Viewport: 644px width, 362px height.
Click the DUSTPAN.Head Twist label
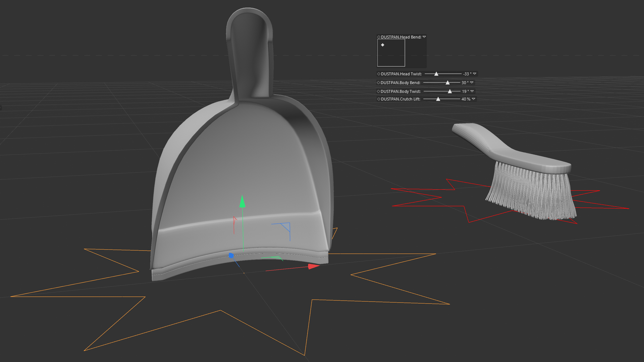click(401, 74)
